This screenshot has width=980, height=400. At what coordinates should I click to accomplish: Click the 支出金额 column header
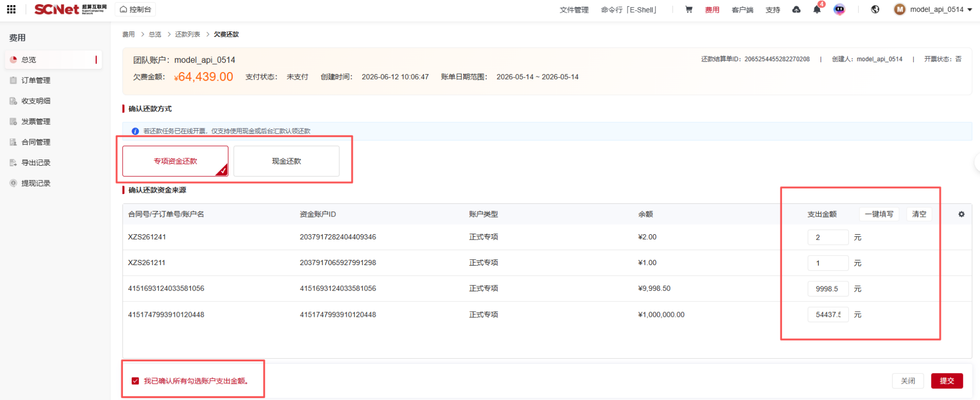pos(822,214)
